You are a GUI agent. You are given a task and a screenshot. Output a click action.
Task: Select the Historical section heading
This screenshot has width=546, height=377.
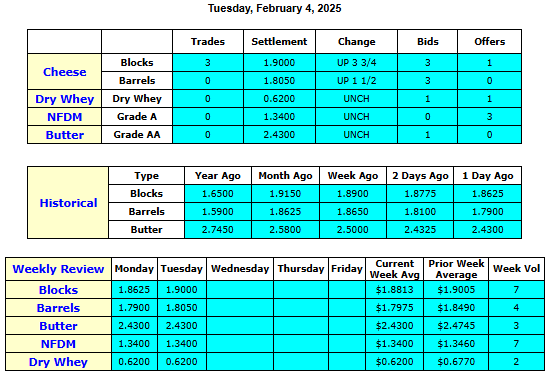pos(68,203)
